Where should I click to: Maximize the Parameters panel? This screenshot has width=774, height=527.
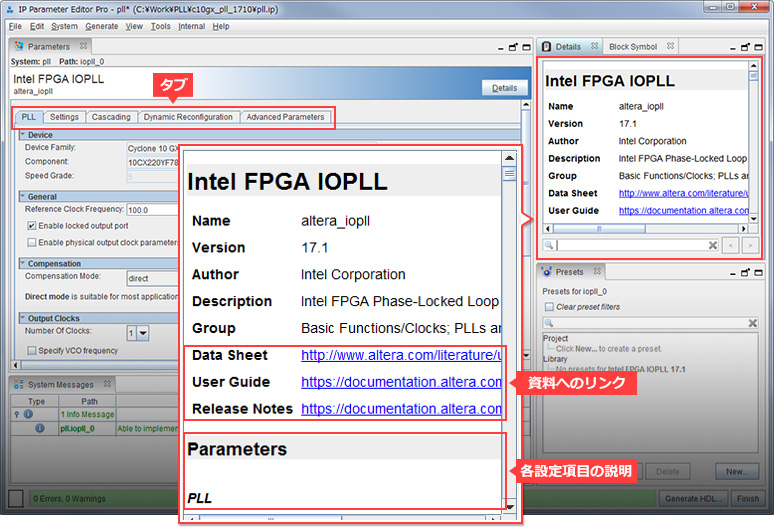pyautogui.click(x=526, y=47)
